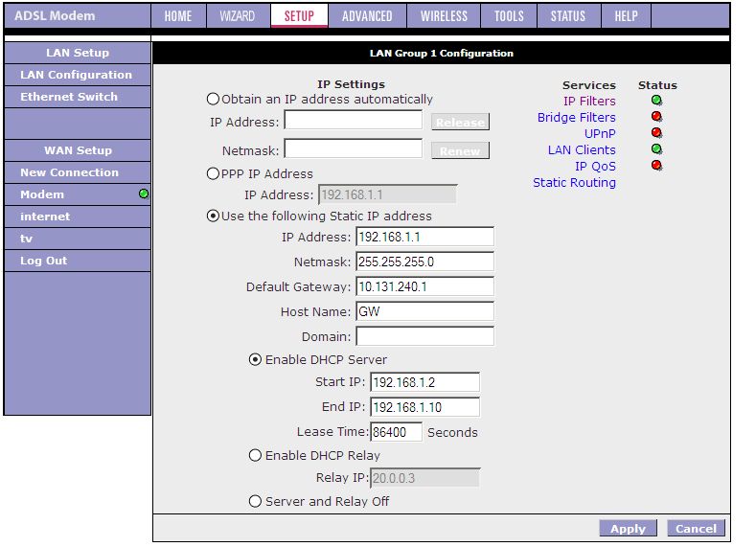Choose Enable DHCP Server radio button
756x547 pixels.
[255, 359]
